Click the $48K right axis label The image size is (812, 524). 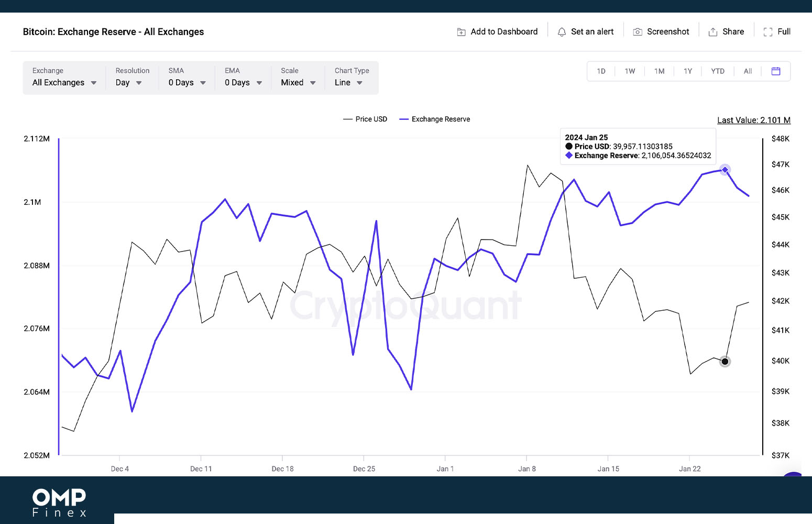point(780,139)
